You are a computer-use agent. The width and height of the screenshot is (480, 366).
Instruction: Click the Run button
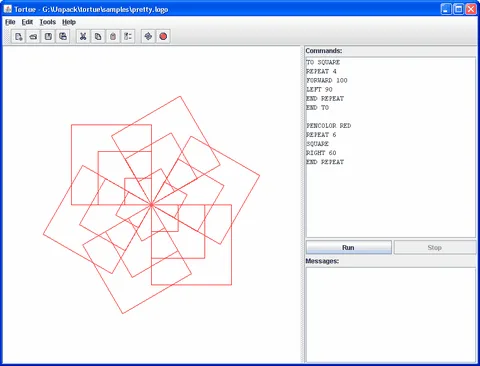pos(349,247)
